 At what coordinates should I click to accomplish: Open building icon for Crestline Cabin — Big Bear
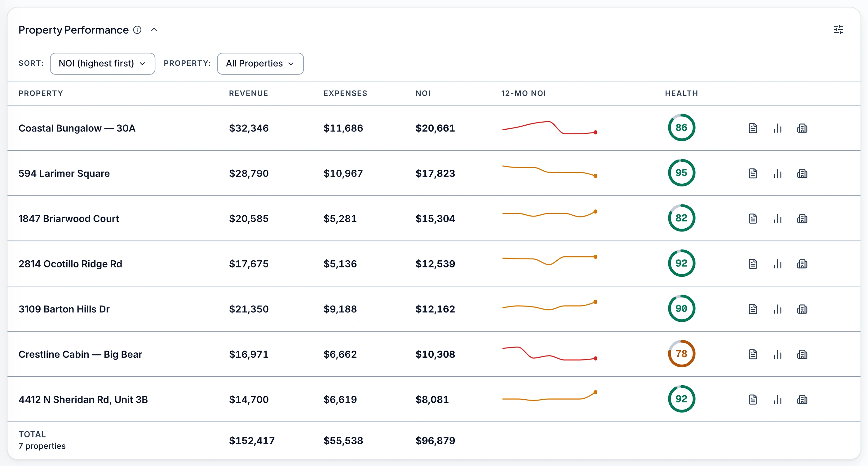click(x=802, y=354)
